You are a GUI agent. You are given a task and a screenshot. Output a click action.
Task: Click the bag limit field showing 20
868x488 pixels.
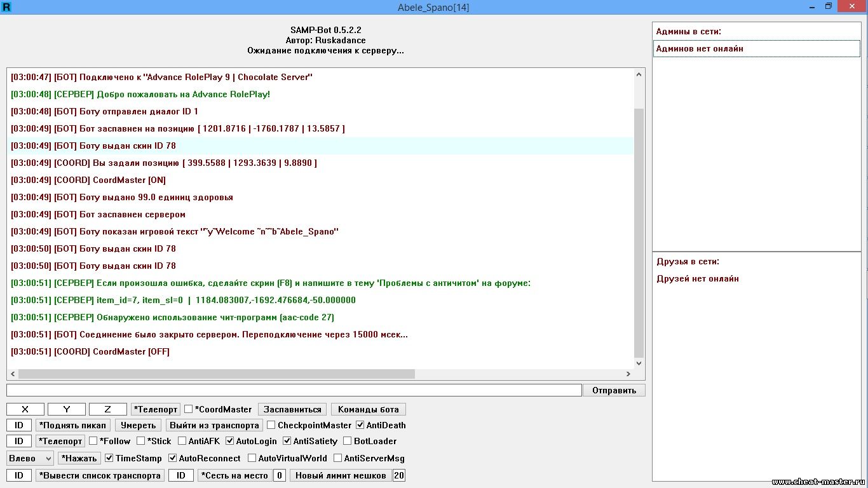pos(398,475)
